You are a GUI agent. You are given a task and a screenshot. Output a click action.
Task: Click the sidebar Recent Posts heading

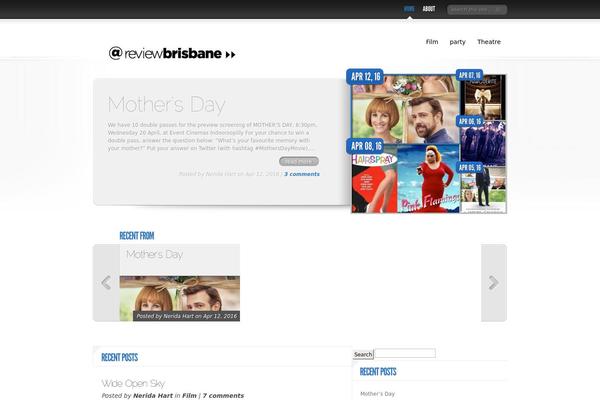pyautogui.click(x=378, y=372)
